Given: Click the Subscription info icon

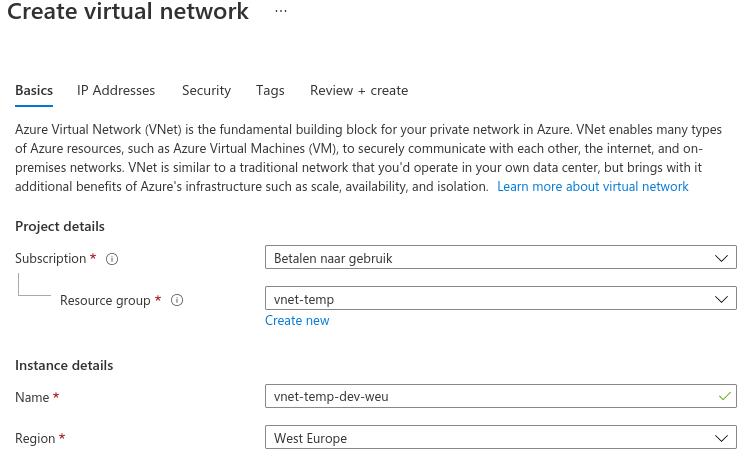Looking at the screenshot, I should click(112, 259).
